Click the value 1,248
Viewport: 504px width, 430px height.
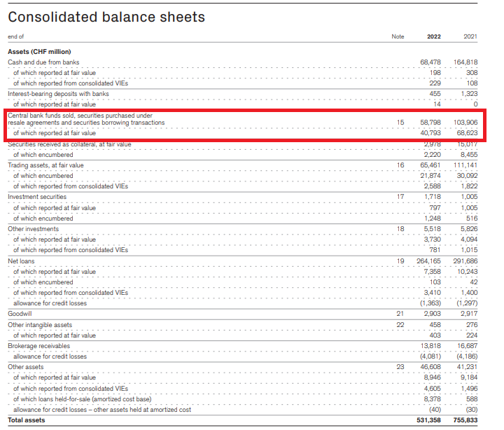tap(433, 219)
